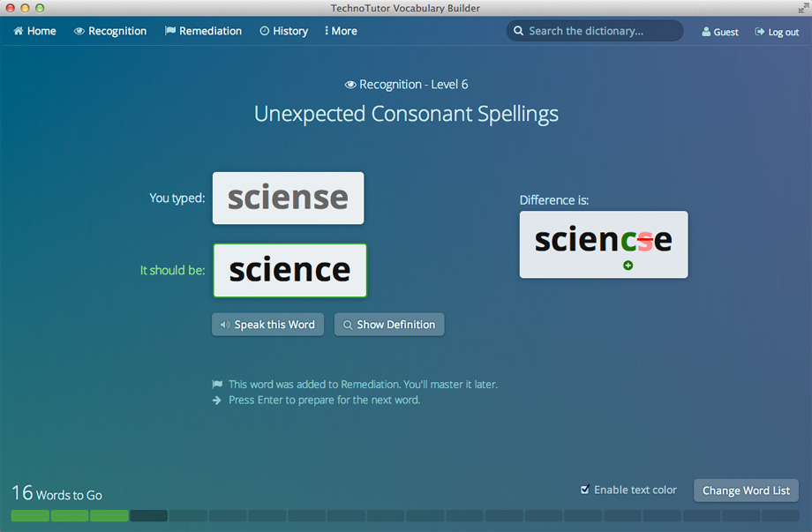Click the fourth dark progress bar segment
This screenshot has height=532, width=812.
tap(148, 515)
